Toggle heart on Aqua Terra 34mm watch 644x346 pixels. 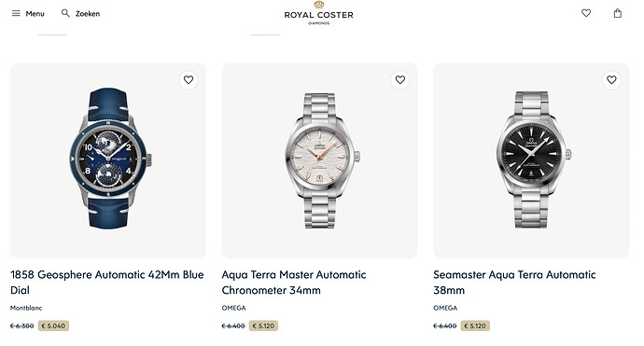[400, 80]
